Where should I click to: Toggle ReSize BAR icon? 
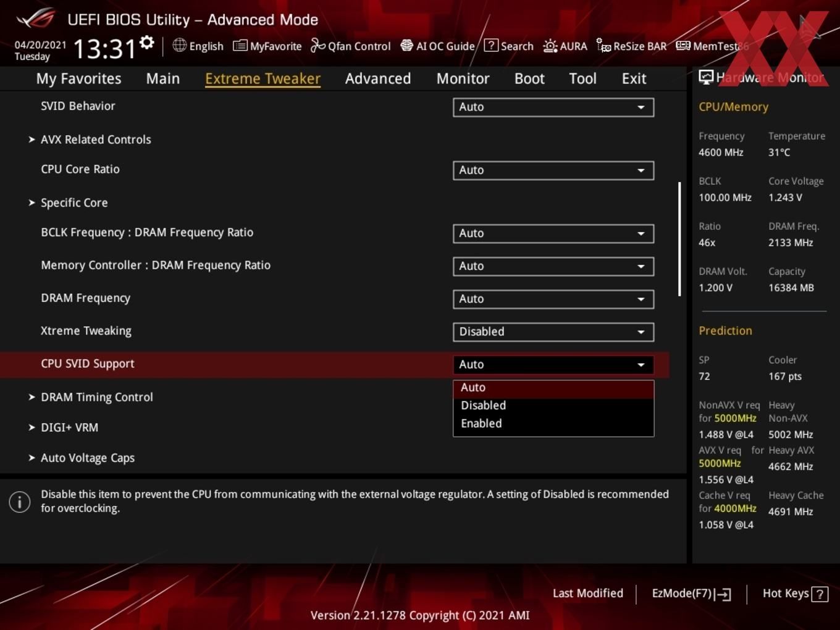603,46
